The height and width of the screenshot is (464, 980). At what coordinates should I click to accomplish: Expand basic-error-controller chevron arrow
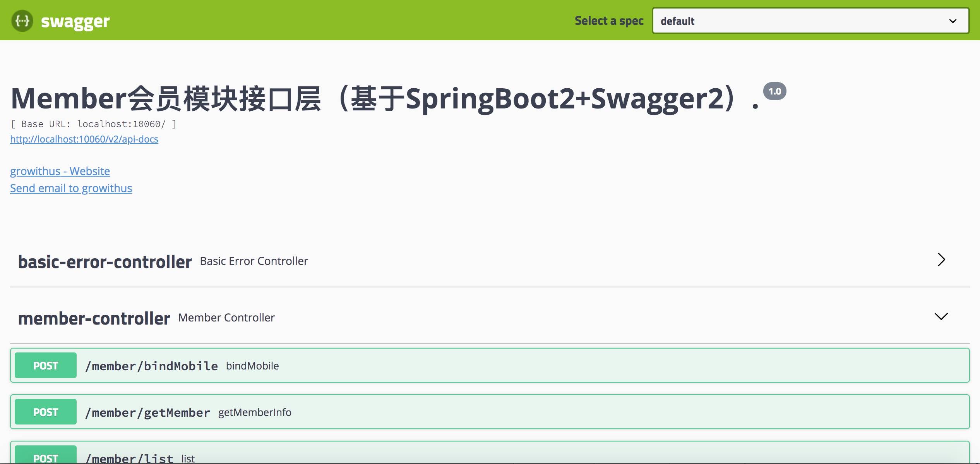coord(941,259)
